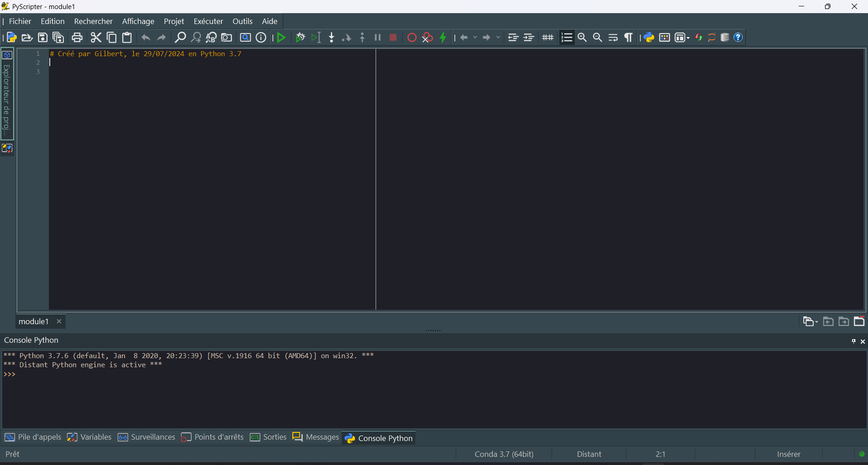Run the script with the green arrow

pos(281,38)
